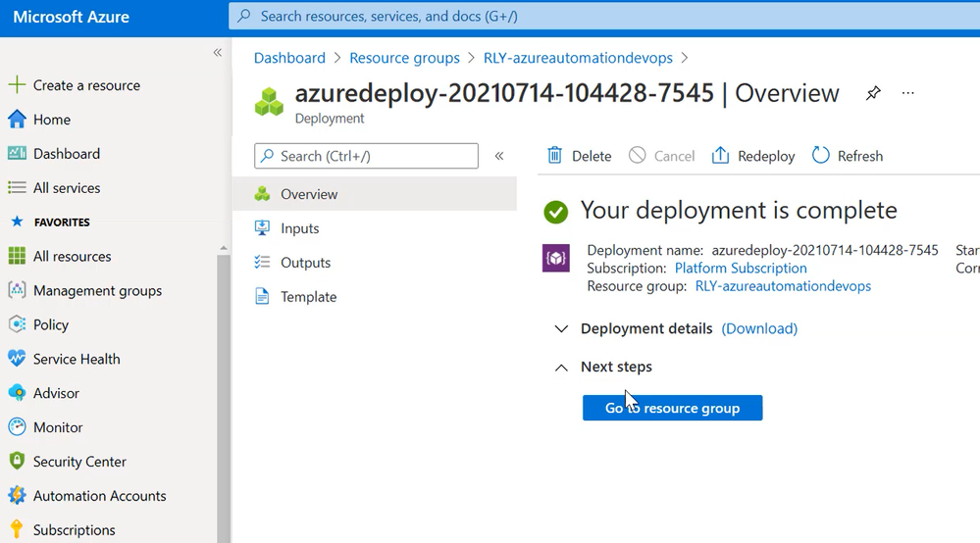The width and height of the screenshot is (980, 543).
Task: Click Go to resource group button
Action: (673, 408)
